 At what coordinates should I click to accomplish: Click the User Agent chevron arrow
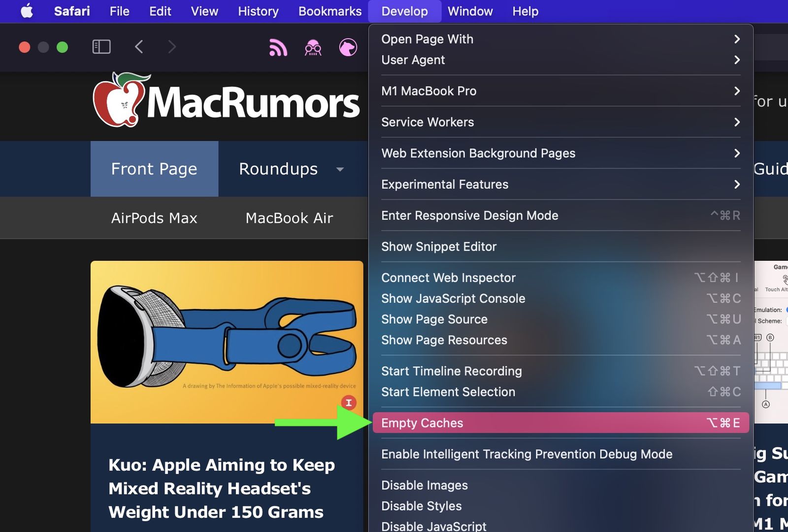[x=737, y=60]
